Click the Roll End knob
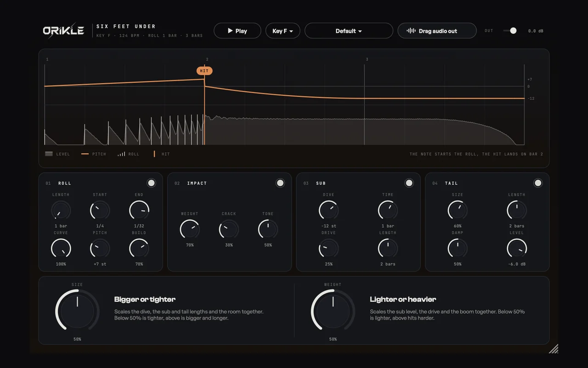 139,210
